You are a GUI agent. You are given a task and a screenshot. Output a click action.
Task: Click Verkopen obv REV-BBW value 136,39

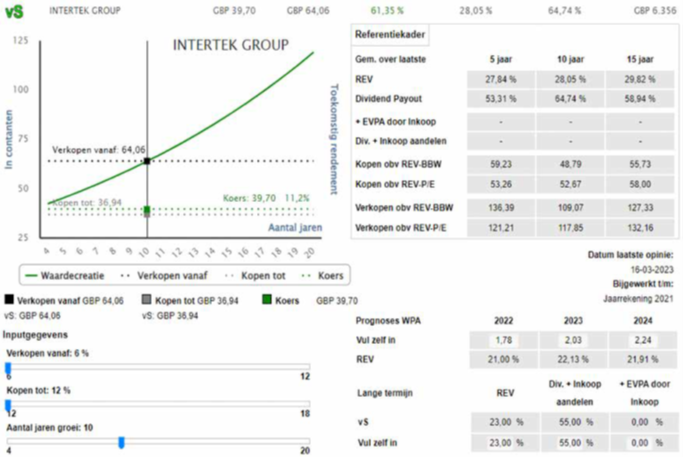[x=501, y=208]
